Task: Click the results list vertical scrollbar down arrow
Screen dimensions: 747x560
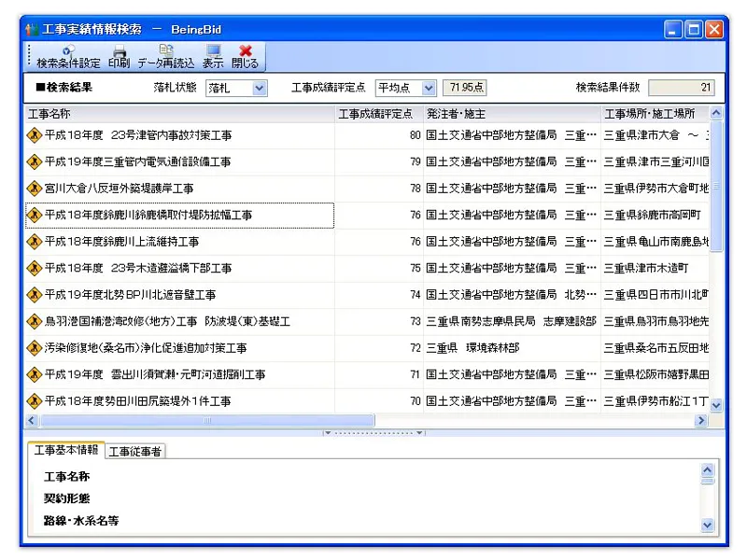Action: (716, 406)
